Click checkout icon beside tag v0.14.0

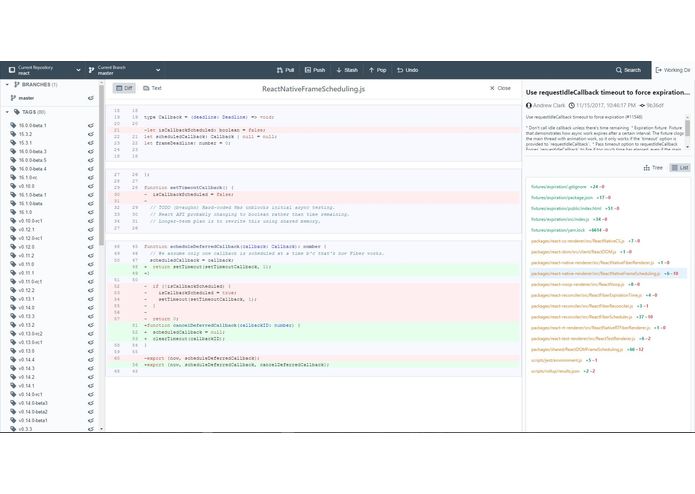pos(91,307)
